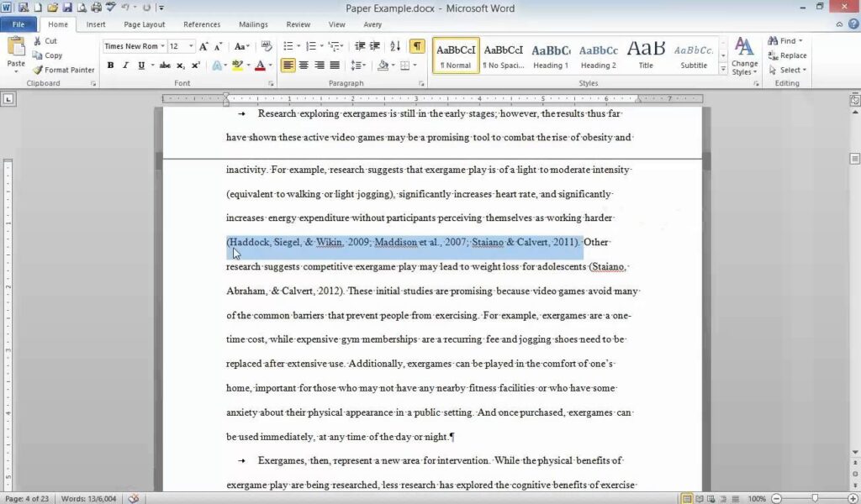Increase the paragraph indent
The width and height of the screenshot is (861, 504).
(x=374, y=46)
